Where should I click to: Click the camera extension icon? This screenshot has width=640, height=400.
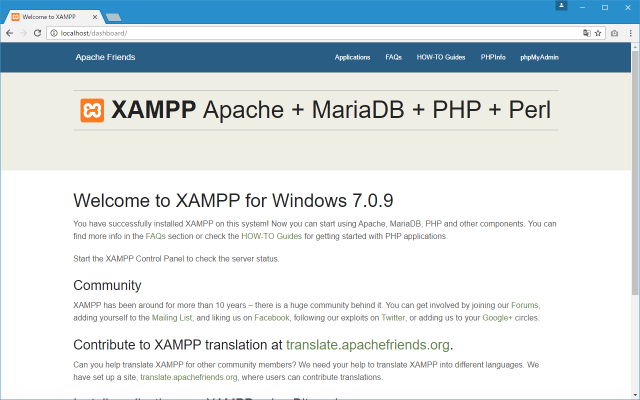(614, 33)
